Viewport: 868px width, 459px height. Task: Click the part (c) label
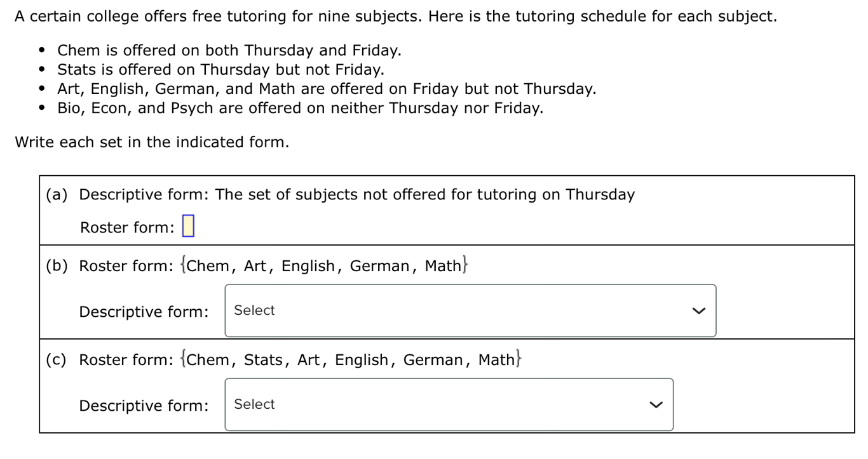[57, 360]
